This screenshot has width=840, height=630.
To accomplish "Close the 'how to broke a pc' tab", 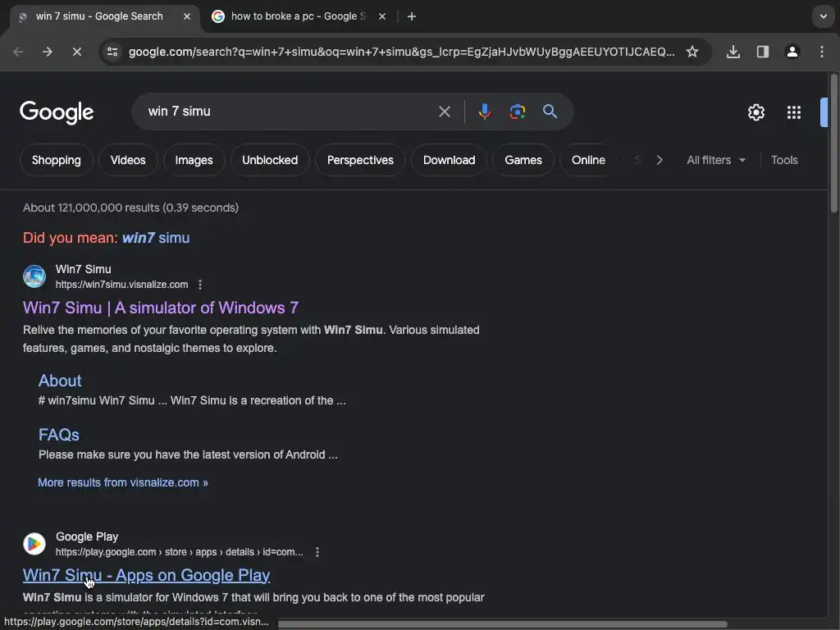I will pyautogui.click(x=382, y=16).
